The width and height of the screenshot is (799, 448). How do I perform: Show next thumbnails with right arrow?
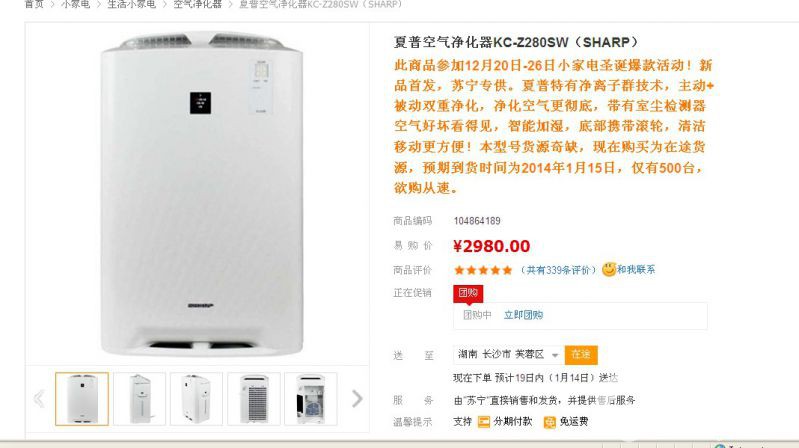(357, 399)
